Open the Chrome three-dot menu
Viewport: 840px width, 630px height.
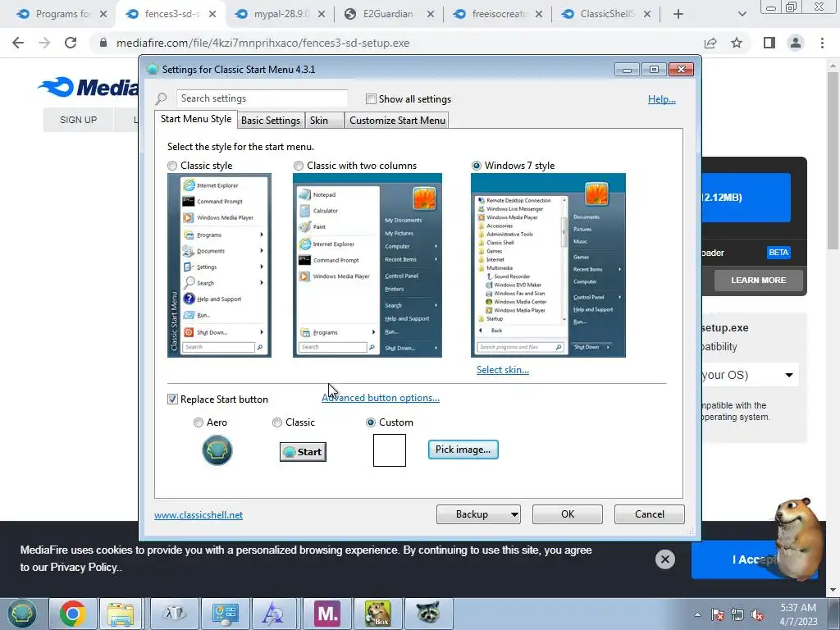(822, 43)
